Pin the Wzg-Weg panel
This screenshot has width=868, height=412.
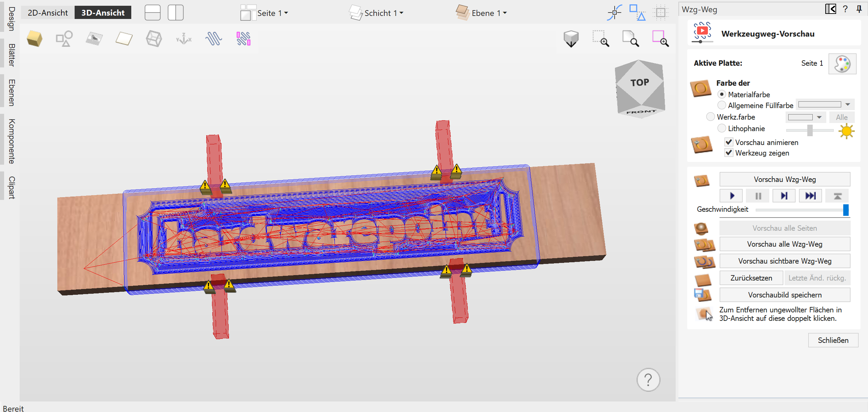pyautogui.click(x=859, y=9)
